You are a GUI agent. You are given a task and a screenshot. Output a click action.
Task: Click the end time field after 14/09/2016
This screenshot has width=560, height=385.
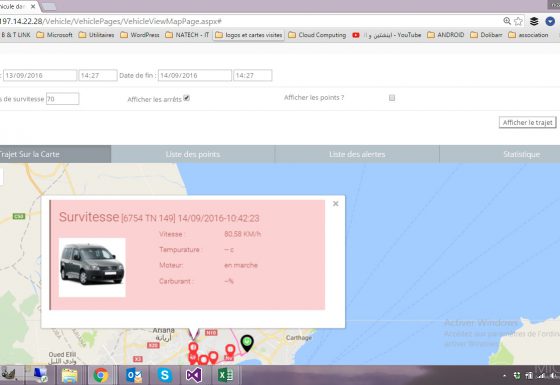point(252,75)
